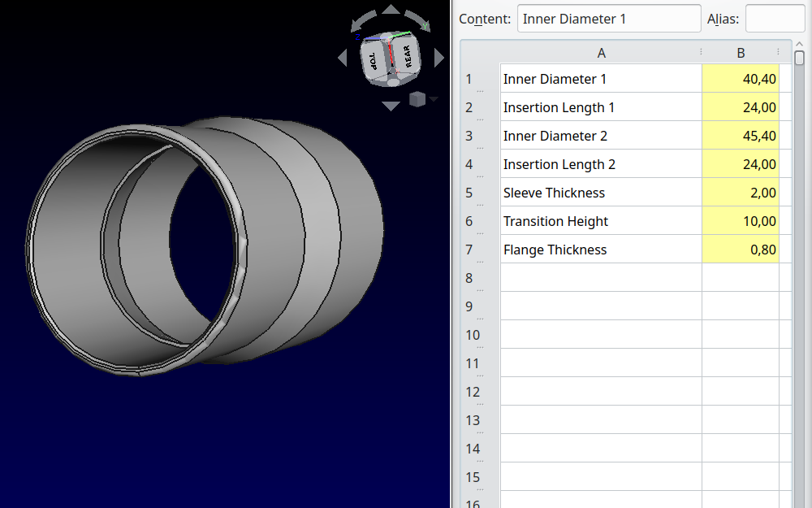Select column A header
This screenshot has width=812, height=508.
(x=601, y=52)
